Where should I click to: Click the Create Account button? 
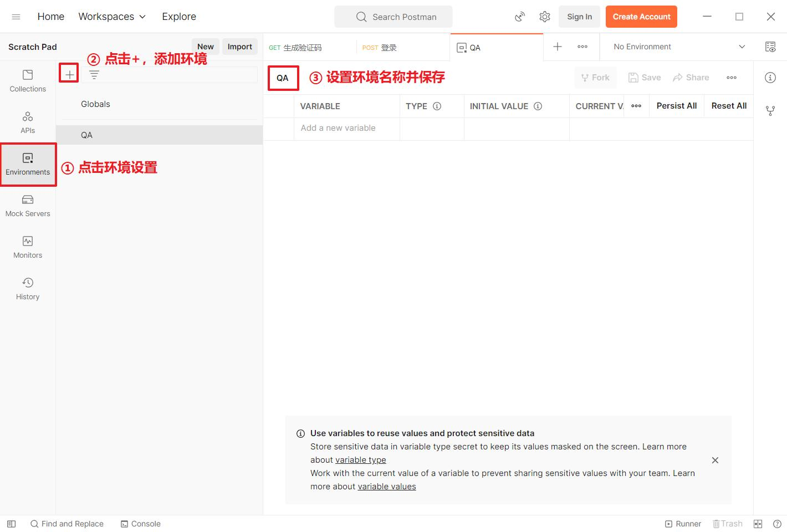tap(641, 17)
